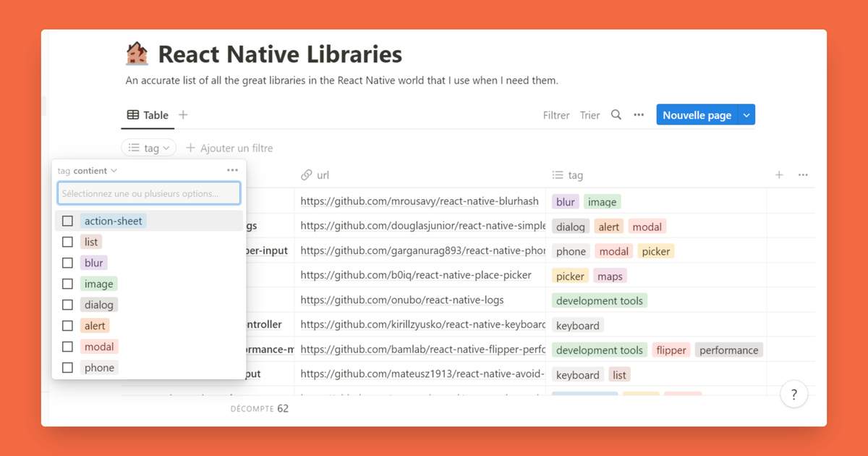Screen dimensions: 868x456
Task: Click the page description text
Action: click(x=342, y=80)
